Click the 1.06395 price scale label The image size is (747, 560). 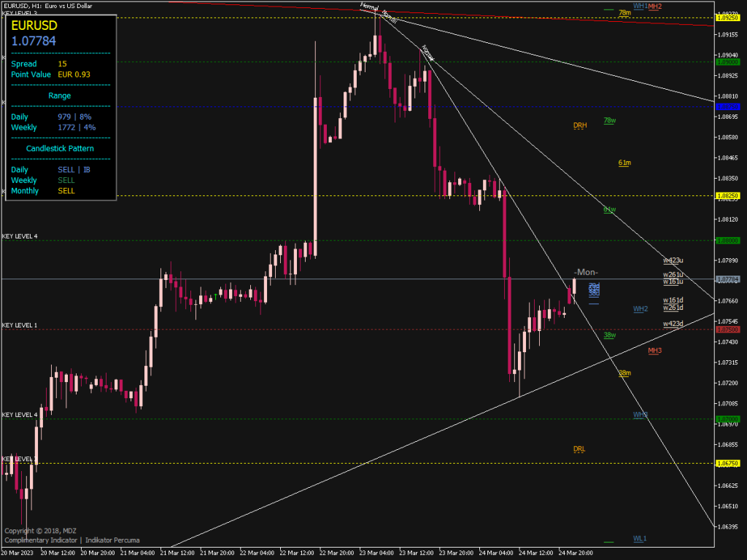coord(729,526)
